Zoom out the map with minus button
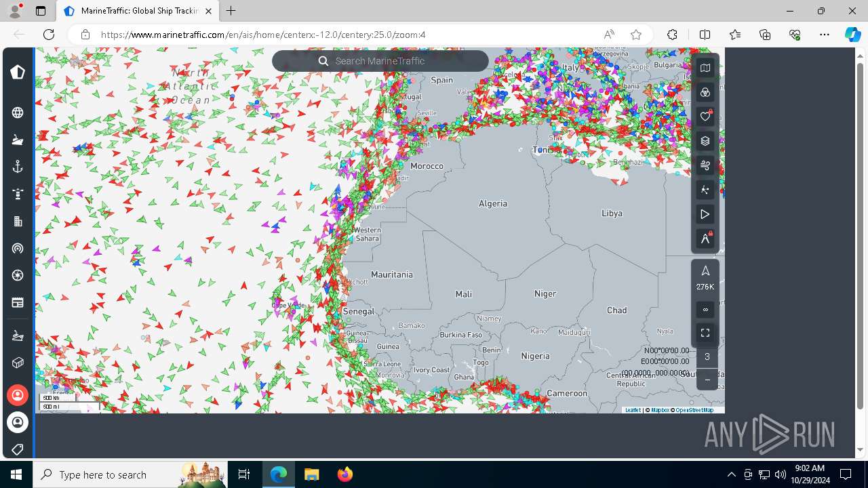868x488 pixels. pyautogui.click(x=707, y=380)
